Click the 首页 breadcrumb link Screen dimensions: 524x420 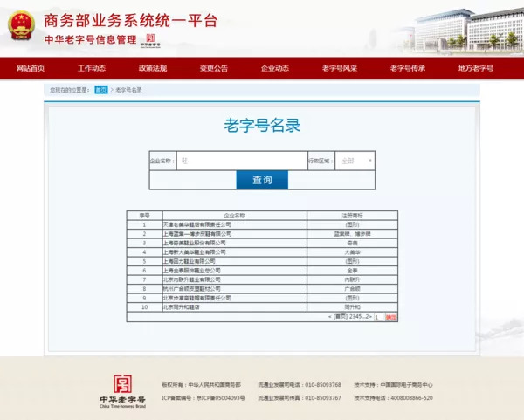(x=101, y=89)
